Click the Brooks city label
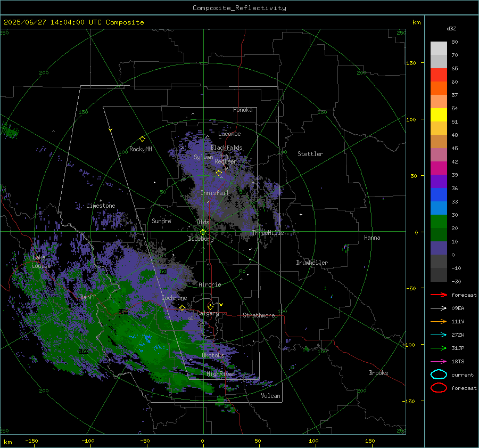 point(378,373)
